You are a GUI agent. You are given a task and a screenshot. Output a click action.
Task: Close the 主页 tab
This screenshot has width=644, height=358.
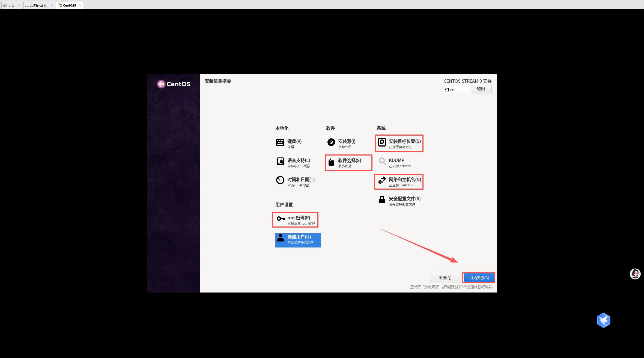click(x=19, y=5)
